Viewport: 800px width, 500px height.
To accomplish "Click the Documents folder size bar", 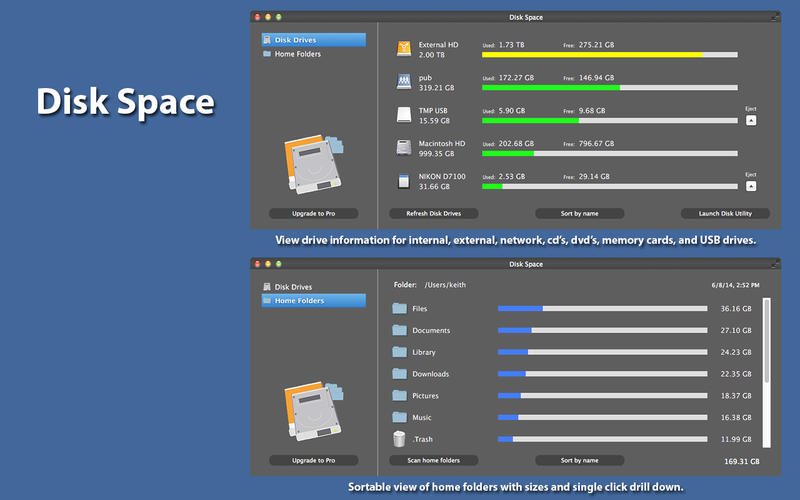I will pyautogui.click(x=603, y=331).
